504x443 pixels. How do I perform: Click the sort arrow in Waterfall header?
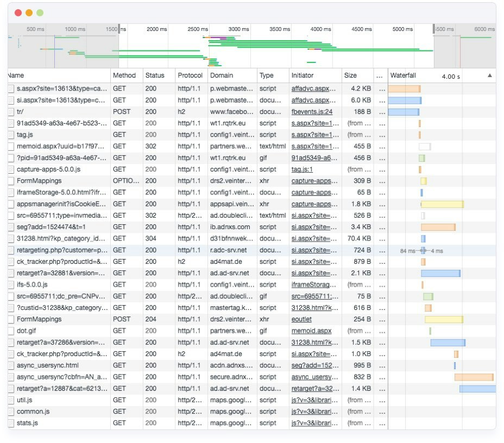point(489,75)
